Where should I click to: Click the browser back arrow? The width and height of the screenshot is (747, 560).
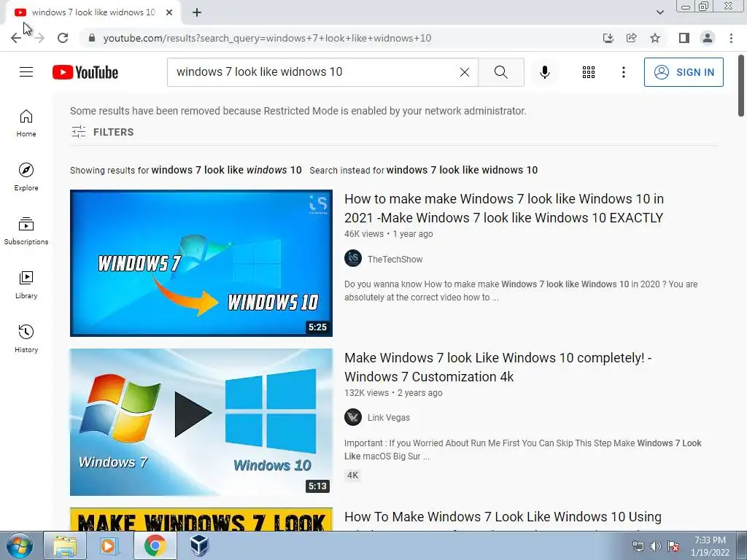(16, 38)
